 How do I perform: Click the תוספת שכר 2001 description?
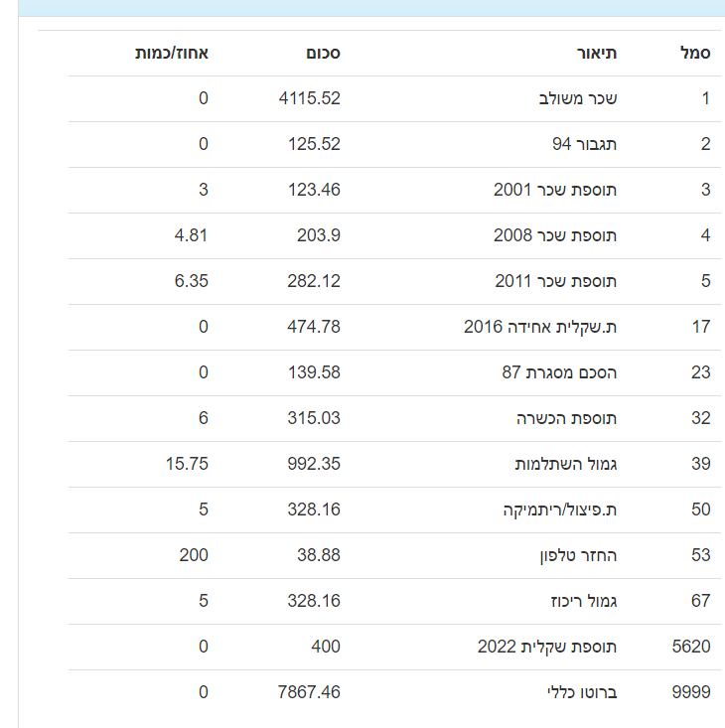(555, 190)
